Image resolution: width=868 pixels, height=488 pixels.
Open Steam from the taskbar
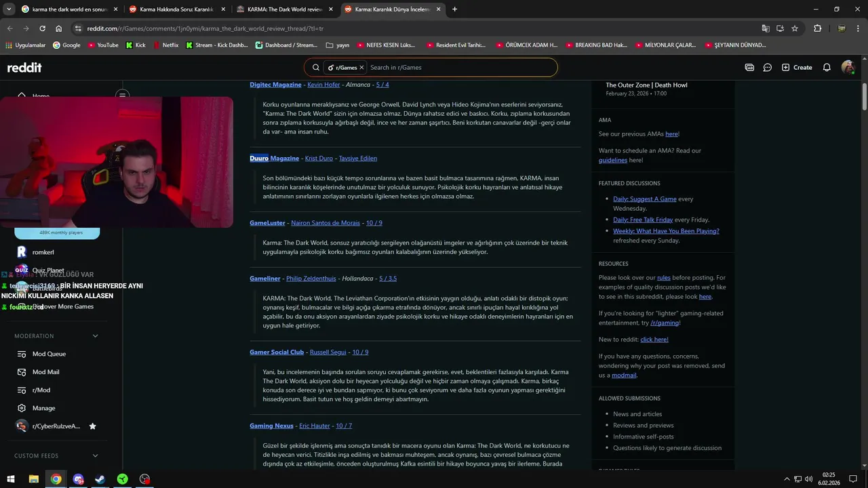click(100, 479)
